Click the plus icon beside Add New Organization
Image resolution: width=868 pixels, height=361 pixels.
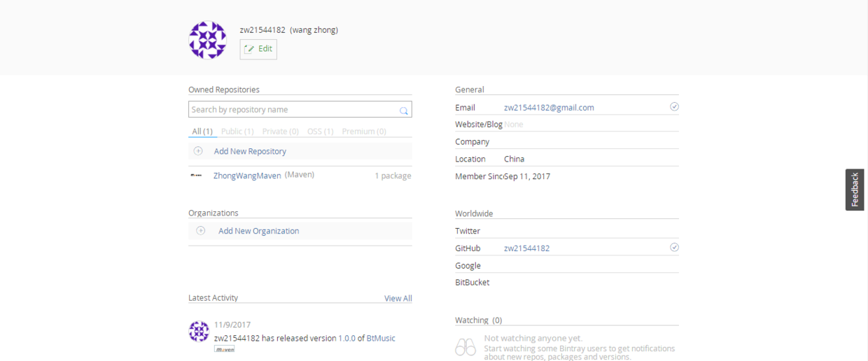(201, 231)
